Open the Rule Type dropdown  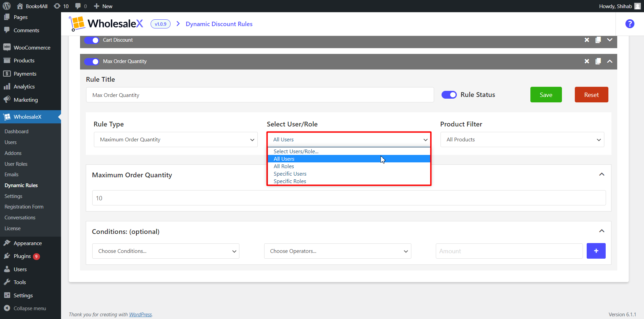[176, 140]
